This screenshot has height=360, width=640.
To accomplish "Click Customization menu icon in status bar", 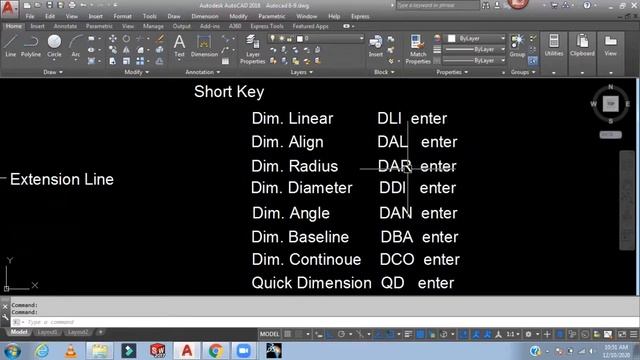I will coord(633,334).
